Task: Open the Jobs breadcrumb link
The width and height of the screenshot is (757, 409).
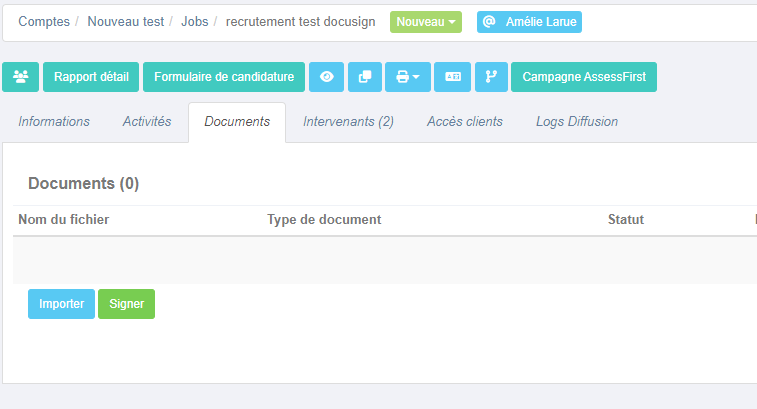Action: (195, 22)
